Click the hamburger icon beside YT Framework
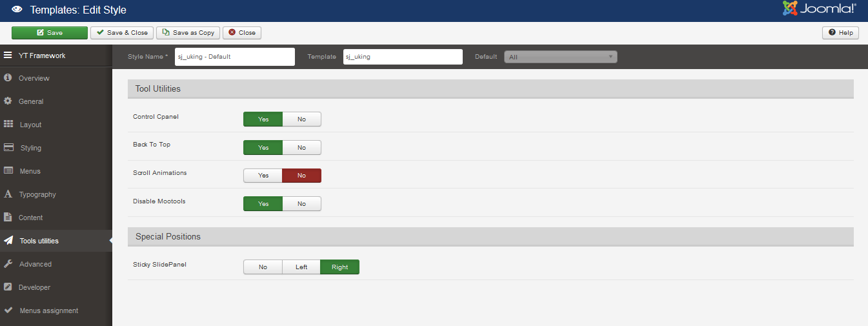Viewport: 868px width, 326px height. [8, 56]
